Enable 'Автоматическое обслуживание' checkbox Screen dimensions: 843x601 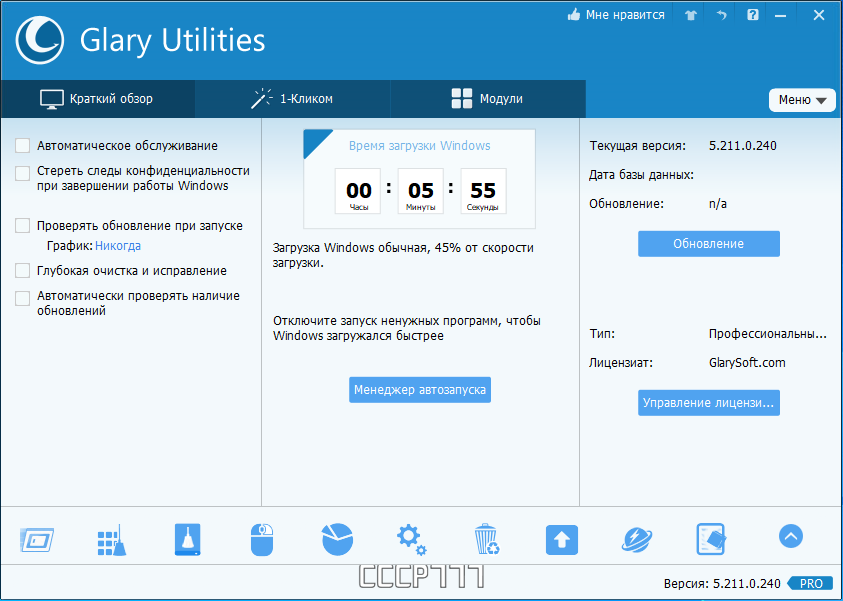(23, 146)
